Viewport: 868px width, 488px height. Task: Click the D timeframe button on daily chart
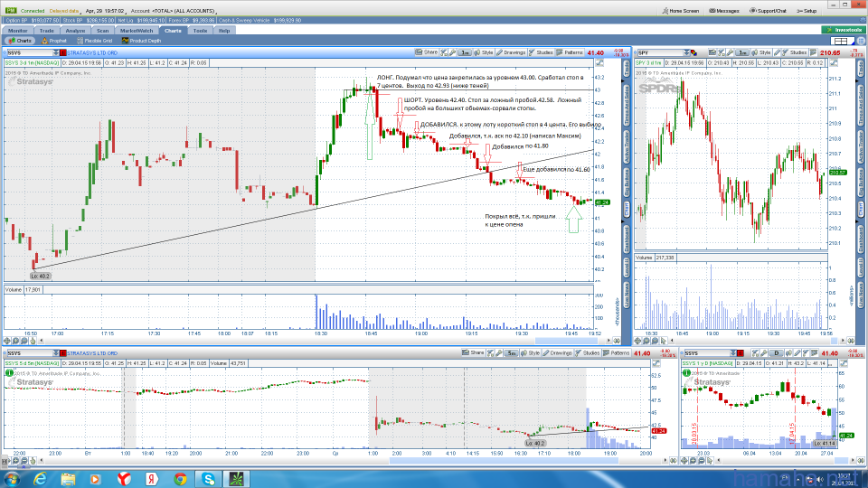point(776,353)
